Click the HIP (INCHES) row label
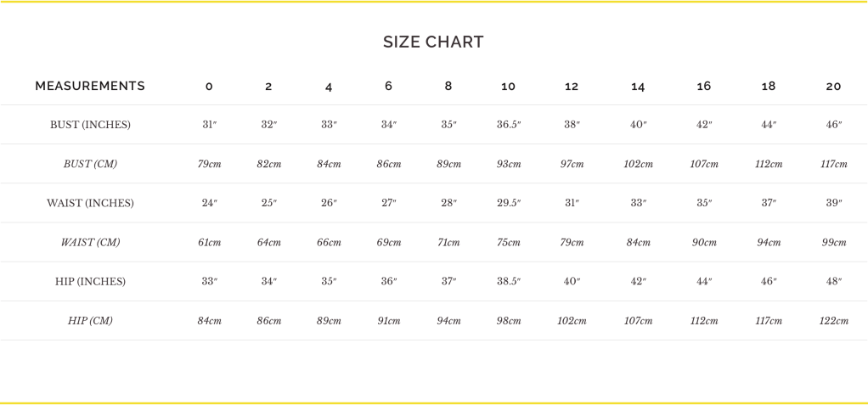The image size is (868, 405). [x=90, y=281]
